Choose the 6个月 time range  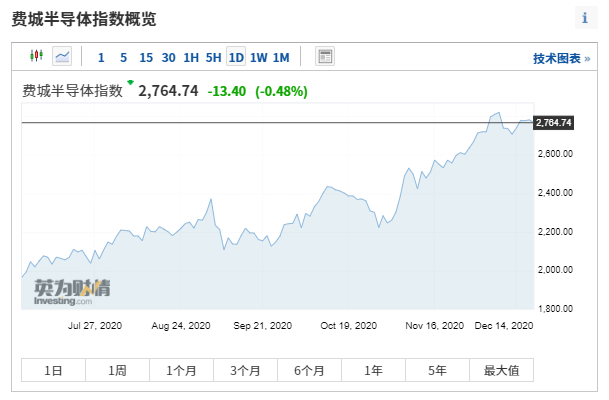point(310,370)
